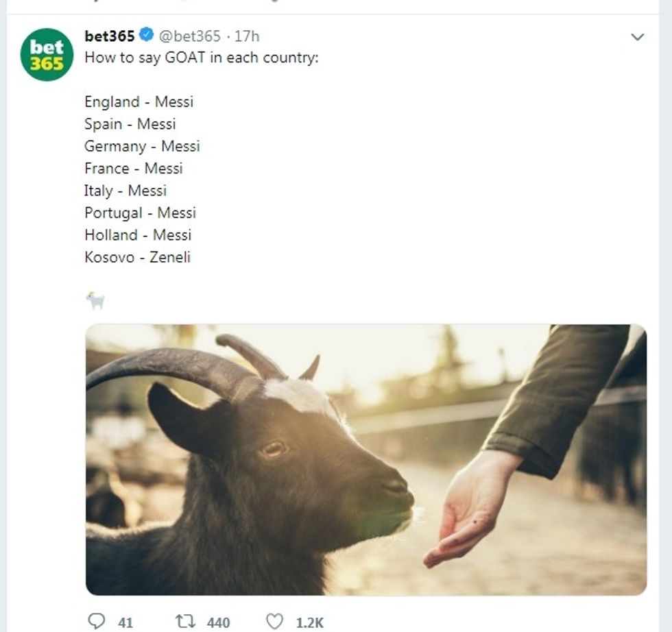
Task: Like the tweet with the heart icon
Action: [274, 621]
